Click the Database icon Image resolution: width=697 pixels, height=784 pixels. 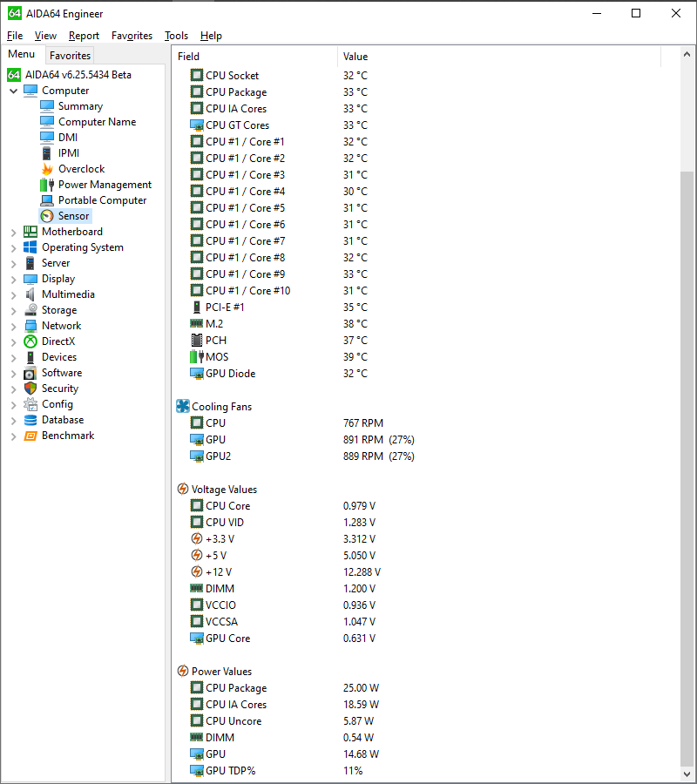(x=30, y=420)
